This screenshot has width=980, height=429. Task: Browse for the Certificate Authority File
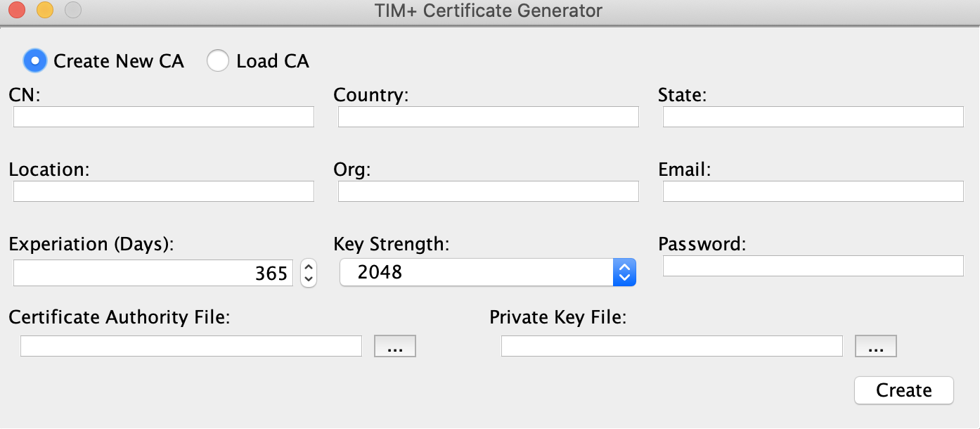point(394,345)
